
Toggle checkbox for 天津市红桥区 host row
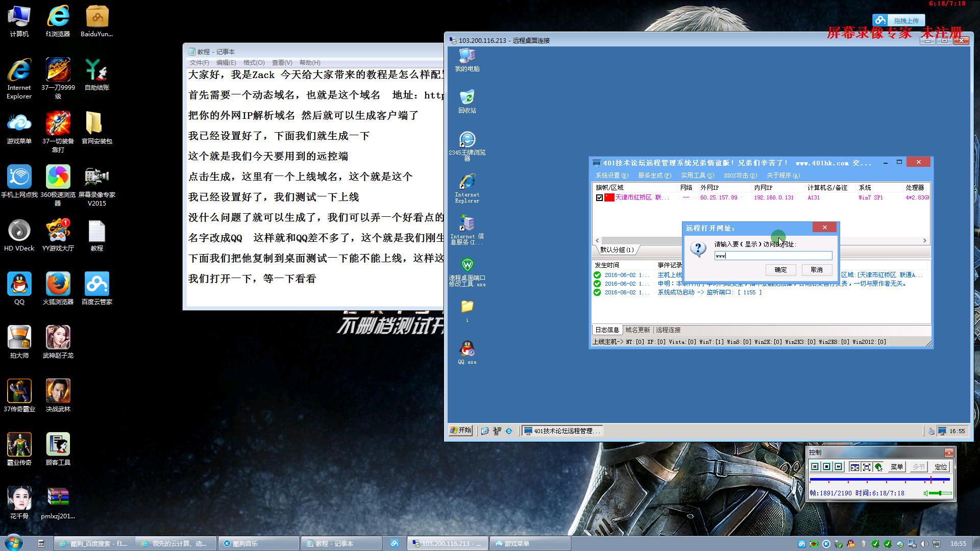(599, 197)
